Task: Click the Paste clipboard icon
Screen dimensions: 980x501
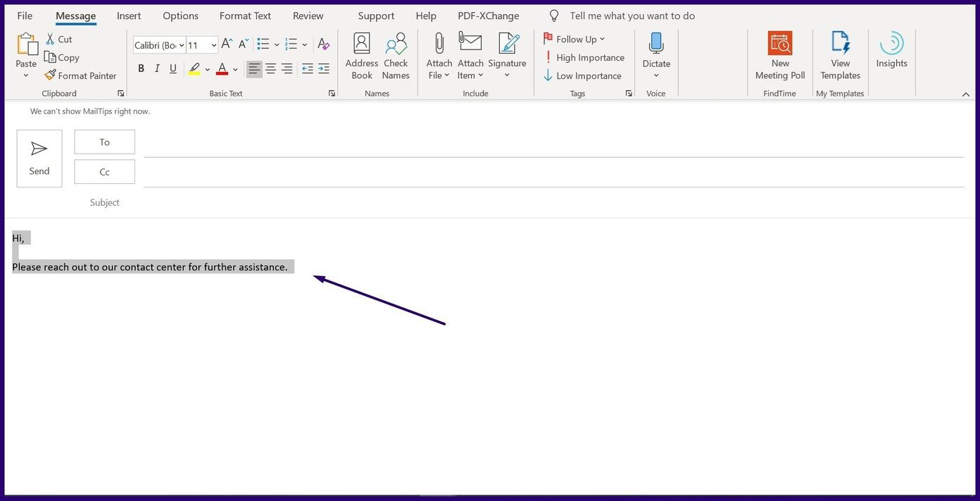Action: coord(26,44)
